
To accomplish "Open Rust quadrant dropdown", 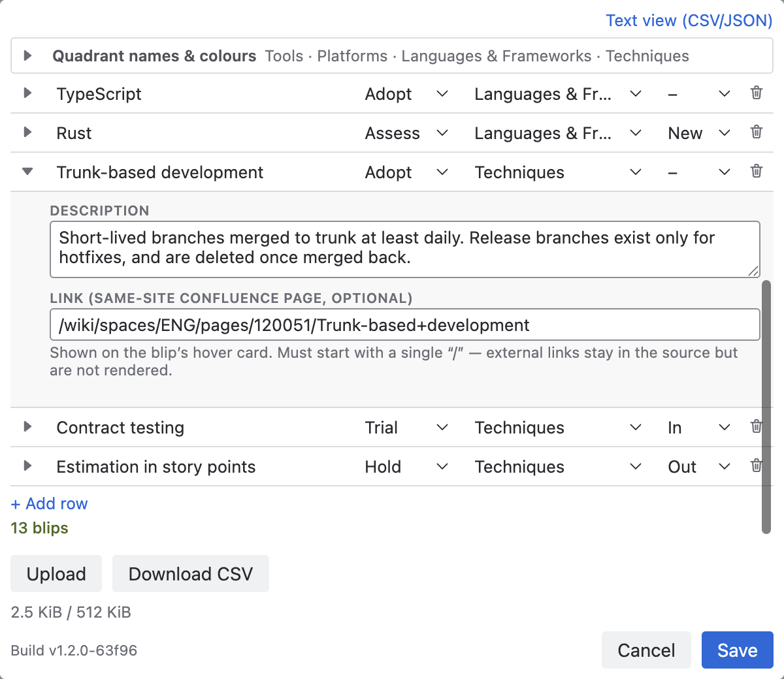I will point(559,133).
